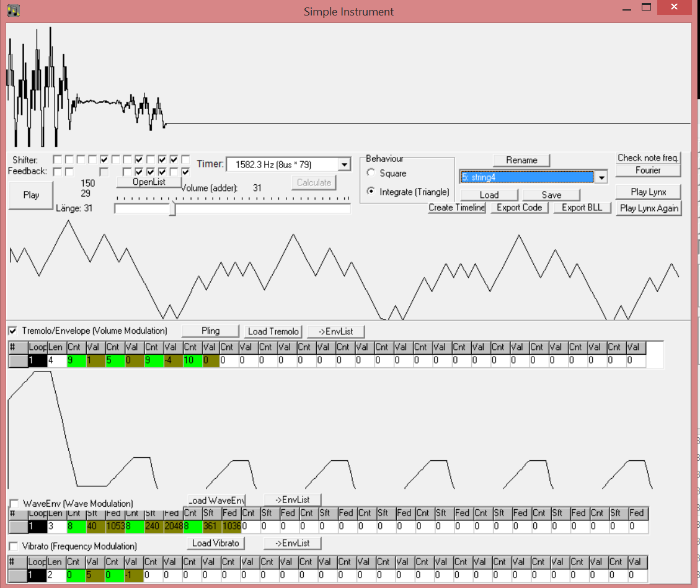Click the Pling button
The width and height of the screenshot is (700, 588).
click(210, 331)
